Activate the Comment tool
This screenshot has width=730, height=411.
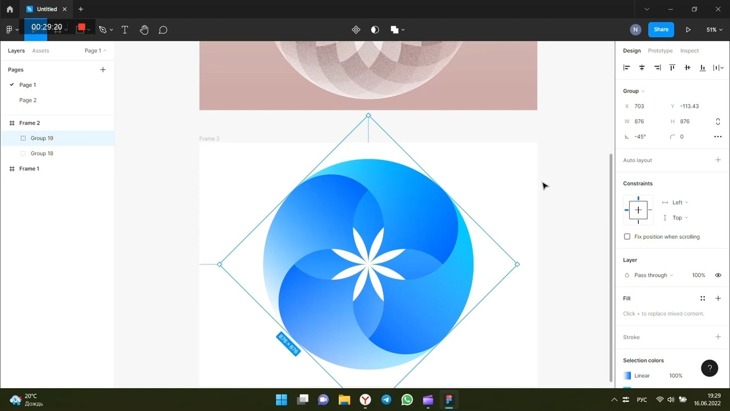tap(163, 30)
